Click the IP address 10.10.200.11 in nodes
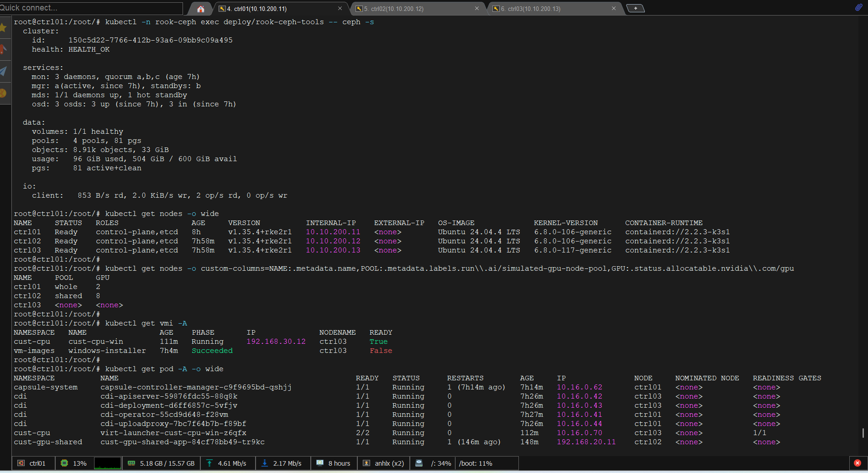The width and height of the screenshot is (868, 473). [333, 232]
